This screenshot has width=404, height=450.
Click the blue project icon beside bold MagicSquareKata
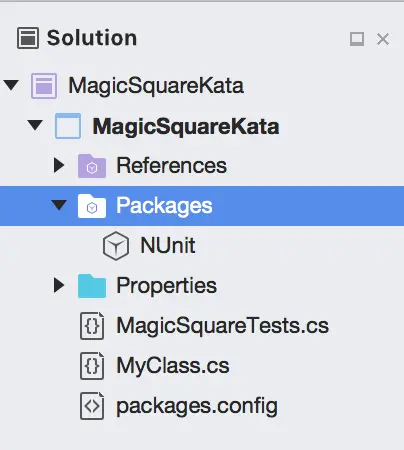pos(68,126)
